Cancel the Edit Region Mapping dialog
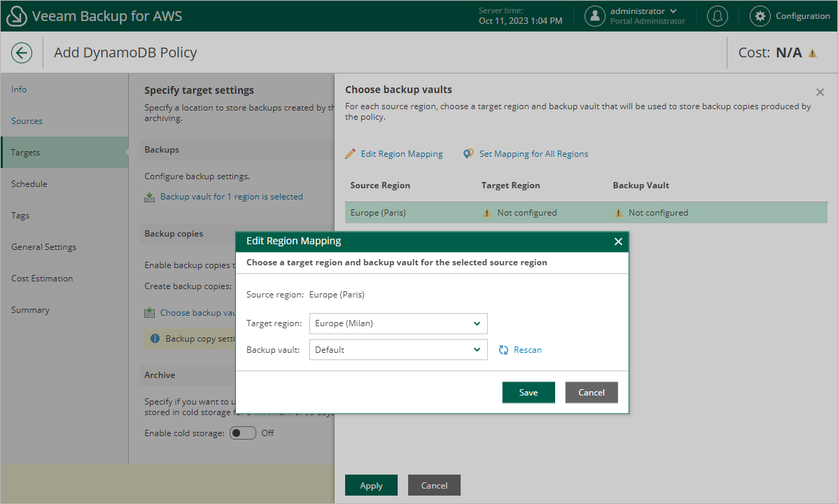838x504 pixels. pos(592,392)
